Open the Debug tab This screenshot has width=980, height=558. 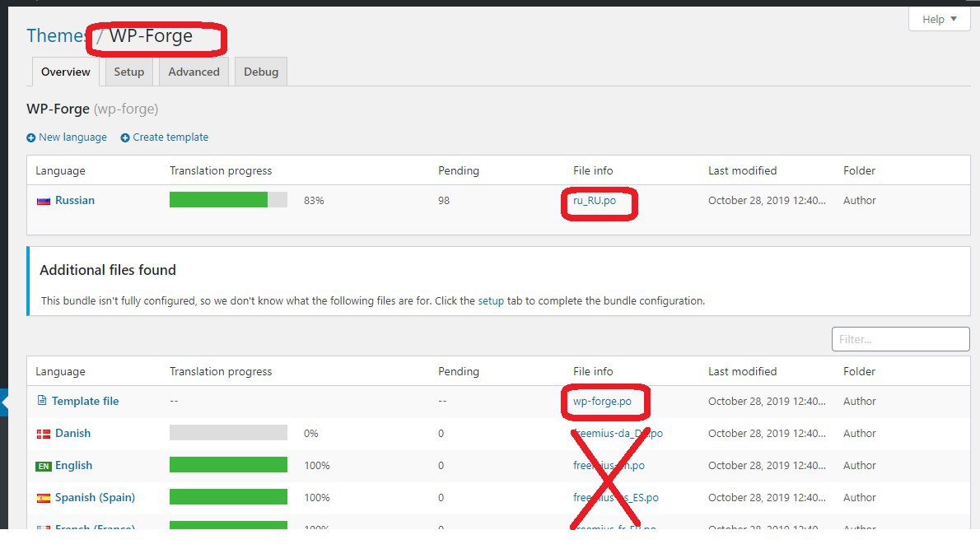[x=260, y=72]
